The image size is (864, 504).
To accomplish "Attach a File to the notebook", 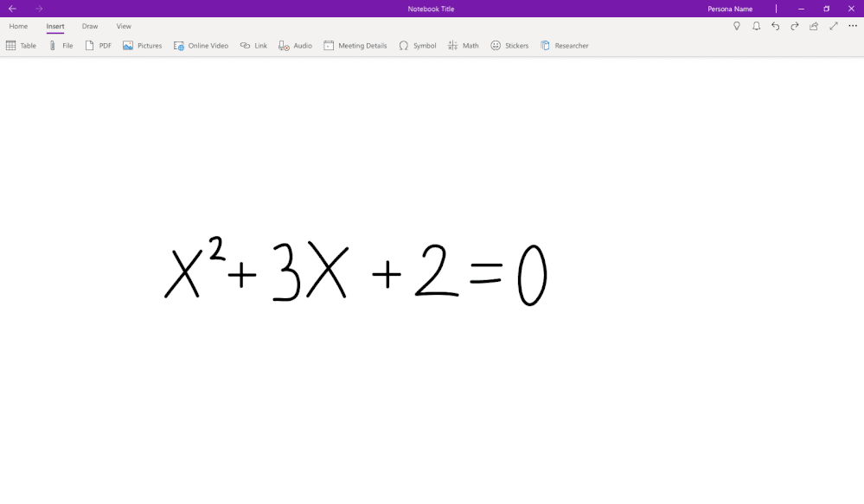I will [x=61, y=45].
